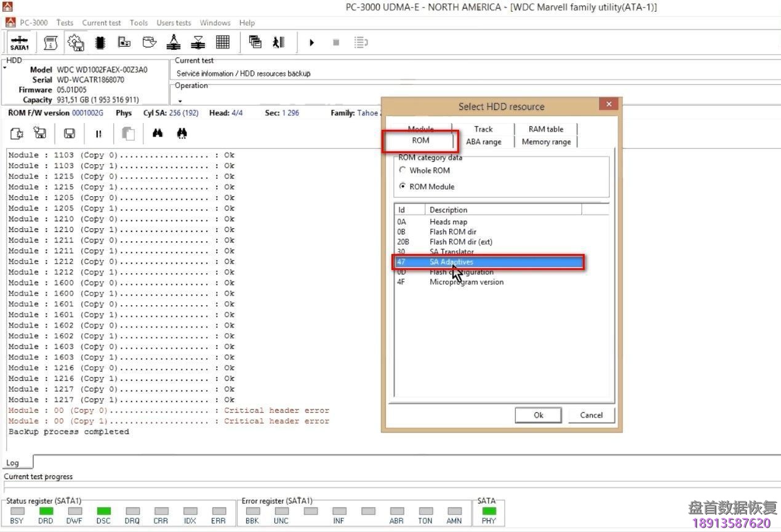Select the ROM Module radio button
Image resolution: width=781 pixels, height=532 pixels.
403,186
